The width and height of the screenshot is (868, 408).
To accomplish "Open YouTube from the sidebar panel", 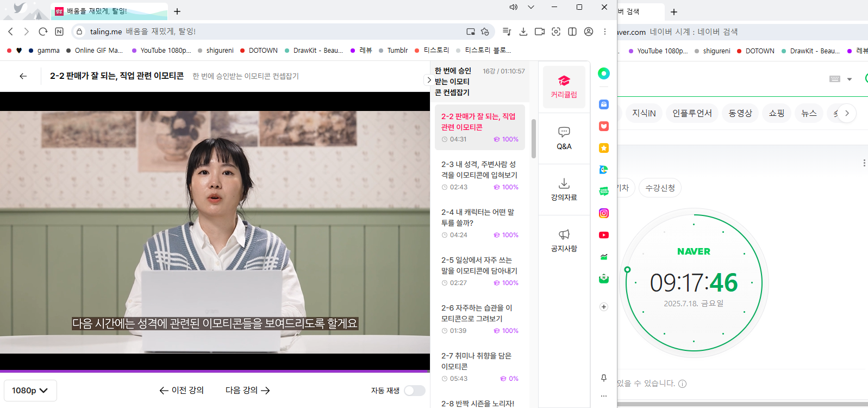I will pyautogui.click(x=603, y=235).
